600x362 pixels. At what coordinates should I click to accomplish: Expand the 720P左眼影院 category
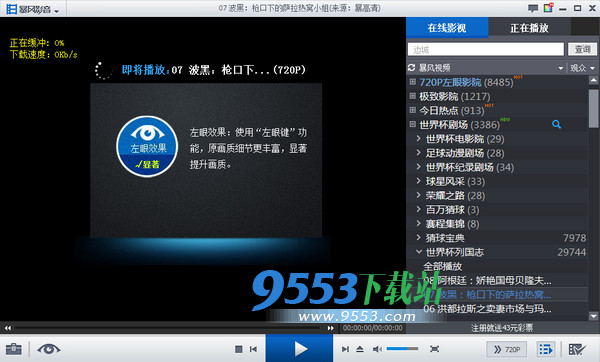412,82
